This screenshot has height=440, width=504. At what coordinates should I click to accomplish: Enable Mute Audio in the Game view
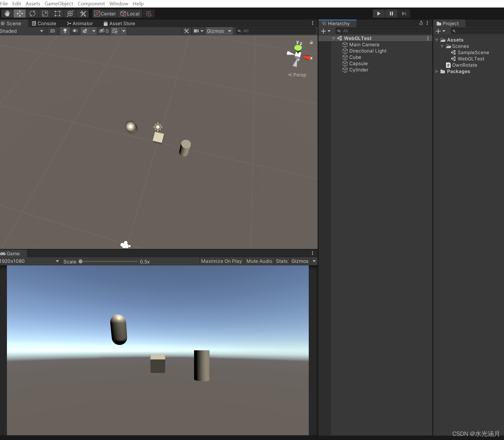pos(259,261)
